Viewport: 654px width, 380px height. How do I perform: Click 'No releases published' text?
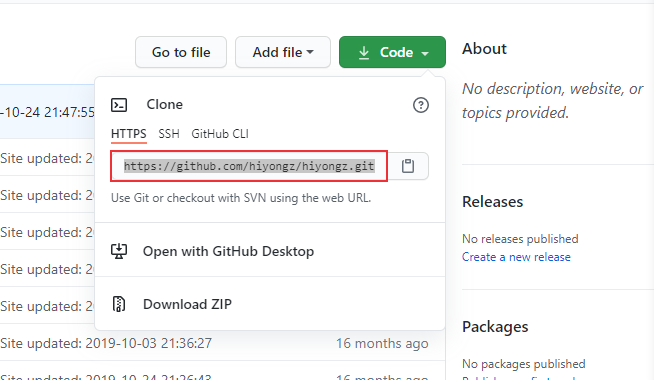pos(520,239)
